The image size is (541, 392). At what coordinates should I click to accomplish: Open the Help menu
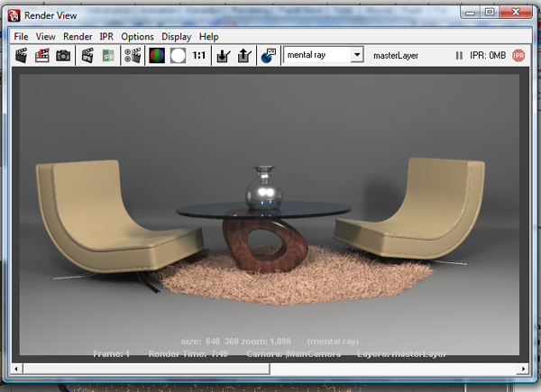209,37
